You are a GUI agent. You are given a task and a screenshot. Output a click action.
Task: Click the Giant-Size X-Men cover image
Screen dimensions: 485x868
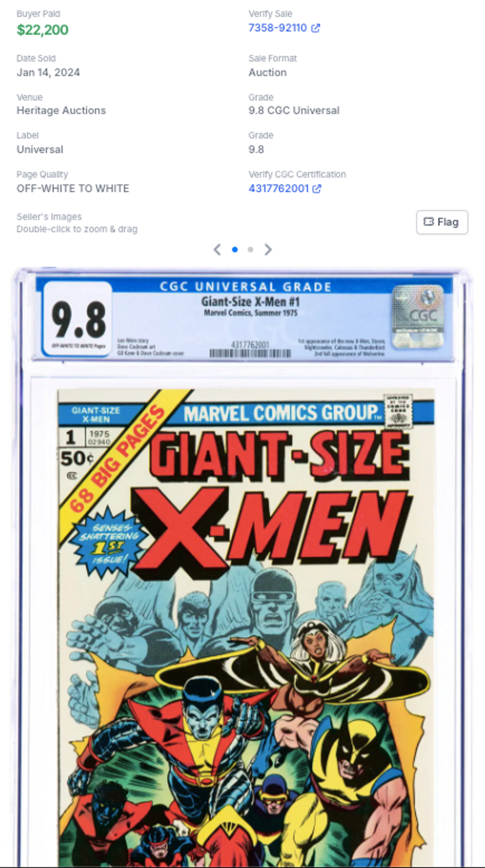click(x=246, y=626)
